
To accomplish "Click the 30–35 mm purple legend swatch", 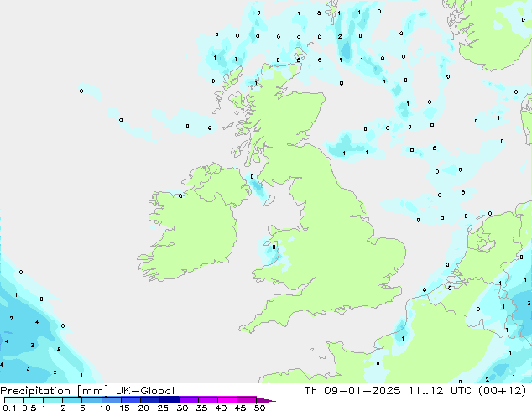I will pyautogui.click(x=188, y=400).
